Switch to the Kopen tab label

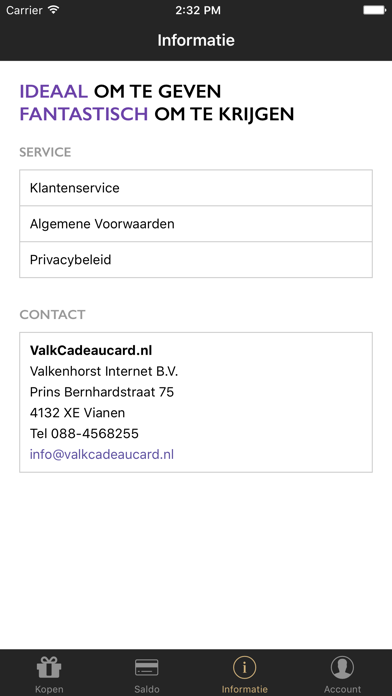pos(49,689)
